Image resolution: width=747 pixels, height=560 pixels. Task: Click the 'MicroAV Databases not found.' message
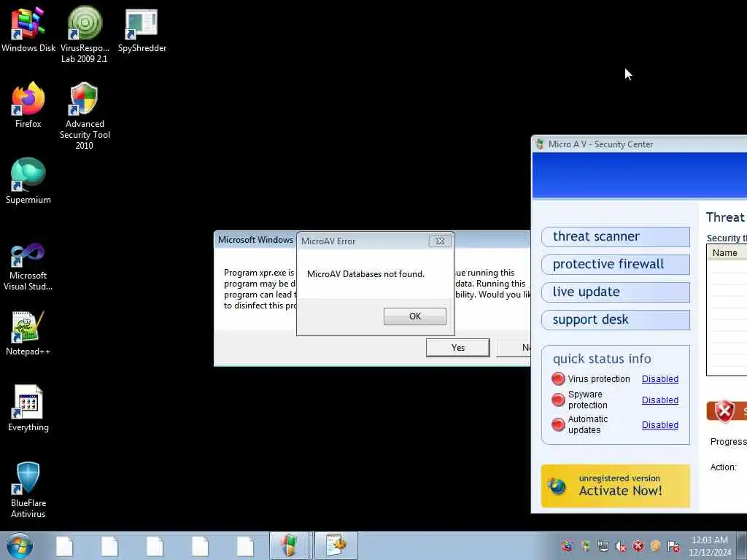point(365,274)
